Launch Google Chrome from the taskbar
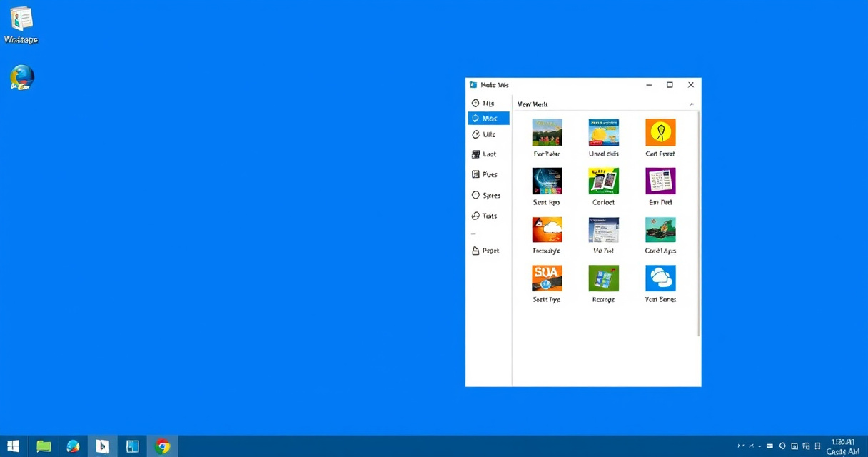Viewport: 868px width, 457px height. [163, 446]
